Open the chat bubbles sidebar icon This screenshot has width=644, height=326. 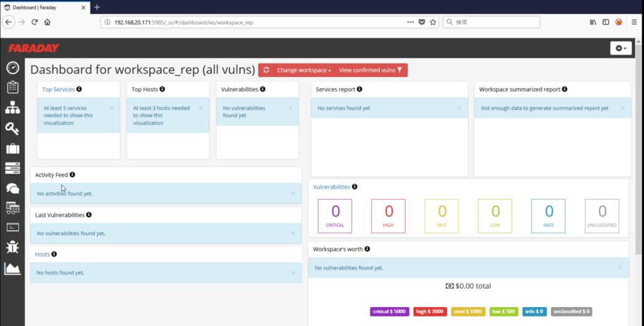(x=13, y=188)
